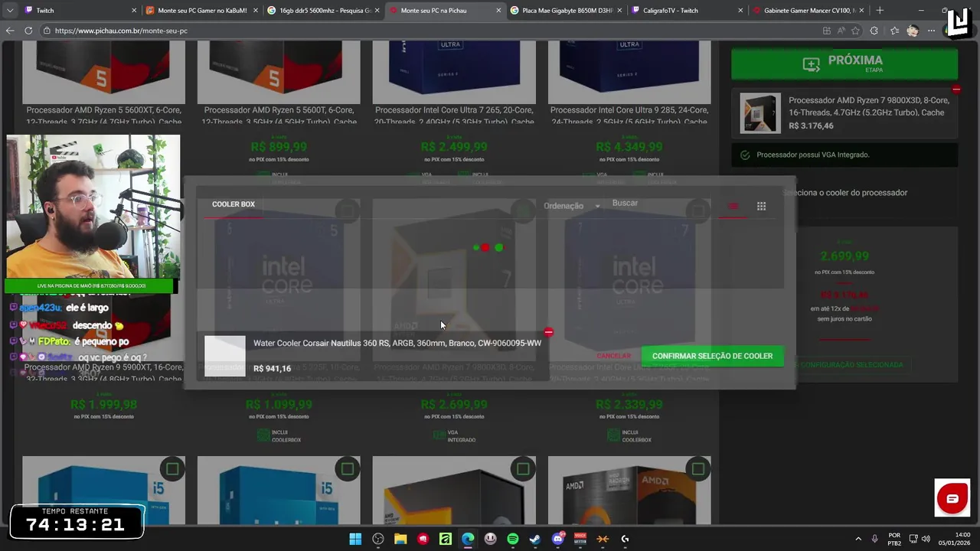The width and height of the screenshot is (980, 551).
Task: Show hidden system tray icons
Action: (857, 539)
